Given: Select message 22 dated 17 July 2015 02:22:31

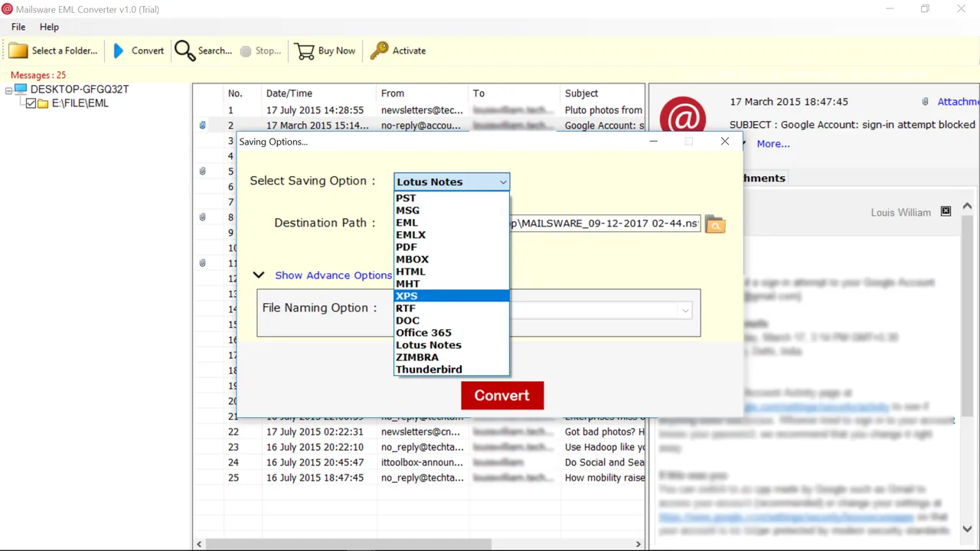Looking at the screenshot, I should click(x=420, y=432).
